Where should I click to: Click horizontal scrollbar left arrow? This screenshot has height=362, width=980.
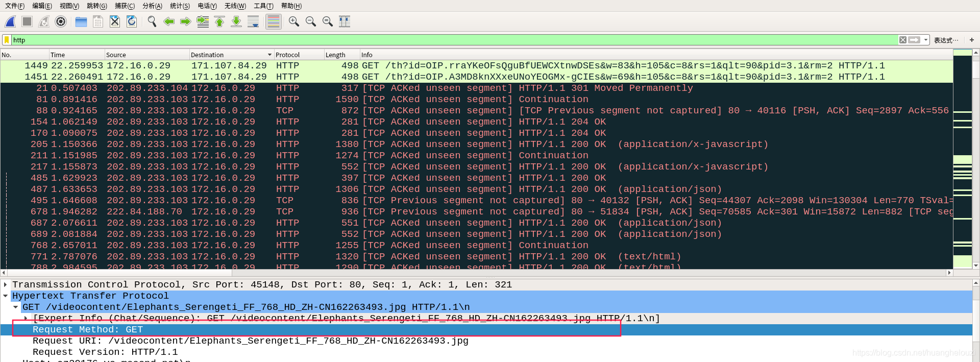tap(4, 273)
